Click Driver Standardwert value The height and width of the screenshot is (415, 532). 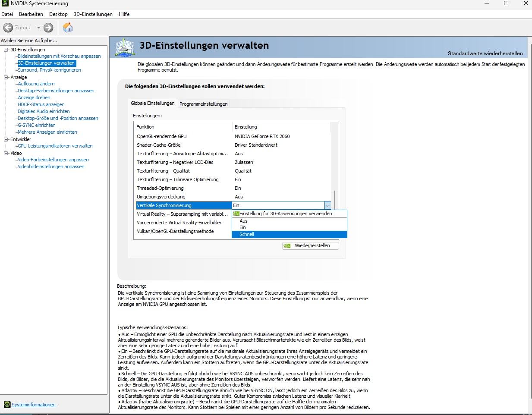coord(256,145)
